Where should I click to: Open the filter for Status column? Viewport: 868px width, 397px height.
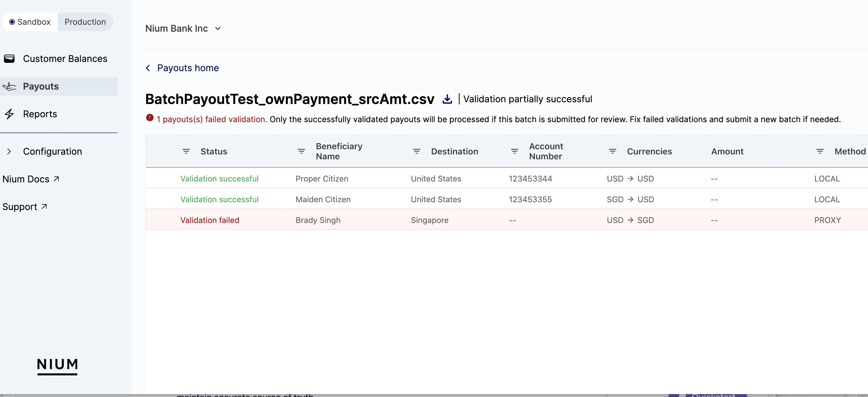click(x=186, y=152)
